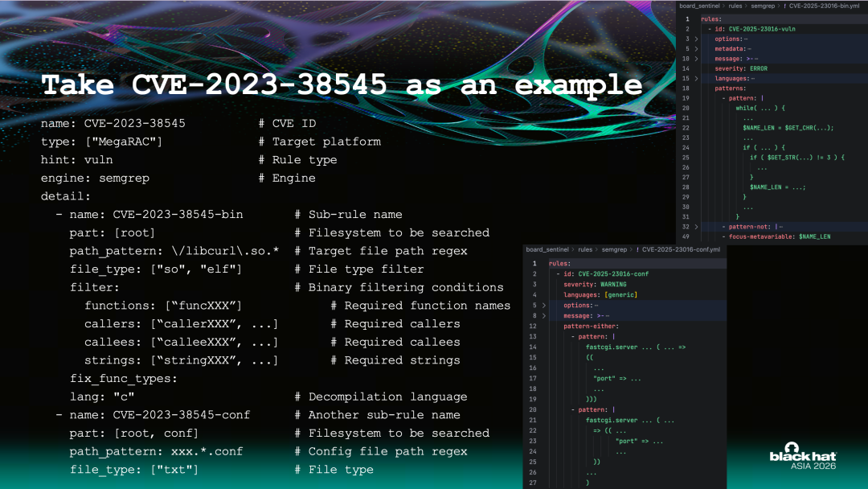This screenshot has height=489, width=868.
Task: Click 'severity: WARNING' in conf.yml editor
Action: coord(595,285)
